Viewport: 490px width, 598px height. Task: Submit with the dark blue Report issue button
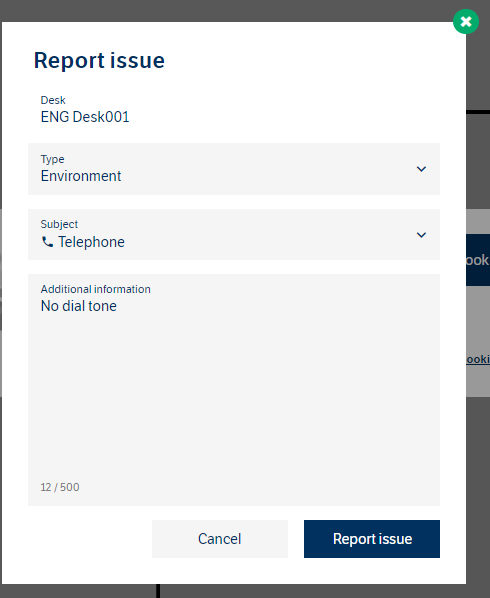pos(372,539)
